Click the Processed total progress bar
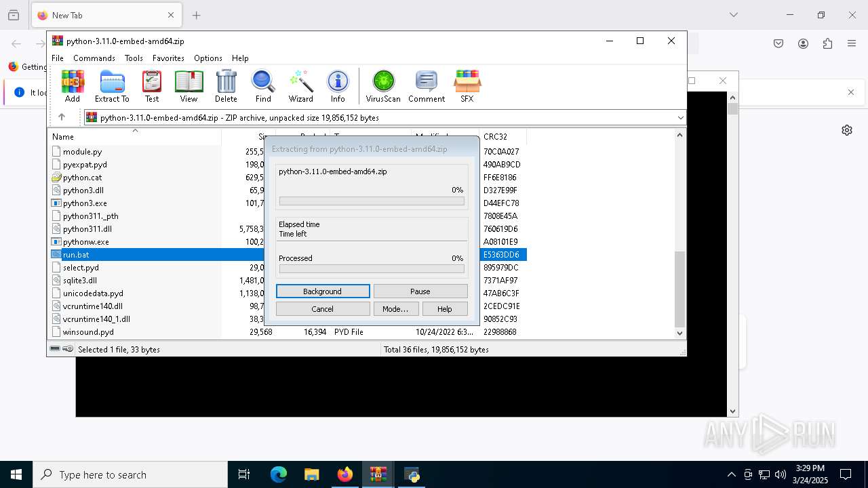The height and width of the screenshot is (488, 868). point(372,269)
